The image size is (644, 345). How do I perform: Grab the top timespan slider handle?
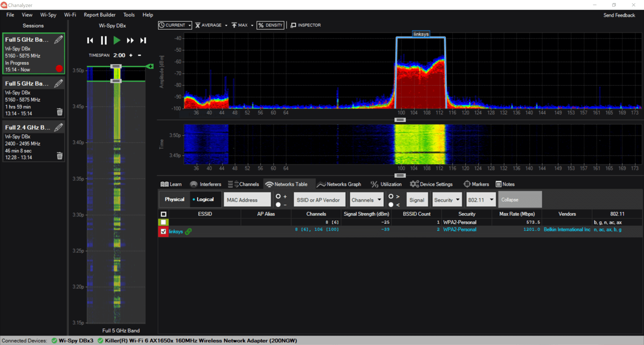116,66
